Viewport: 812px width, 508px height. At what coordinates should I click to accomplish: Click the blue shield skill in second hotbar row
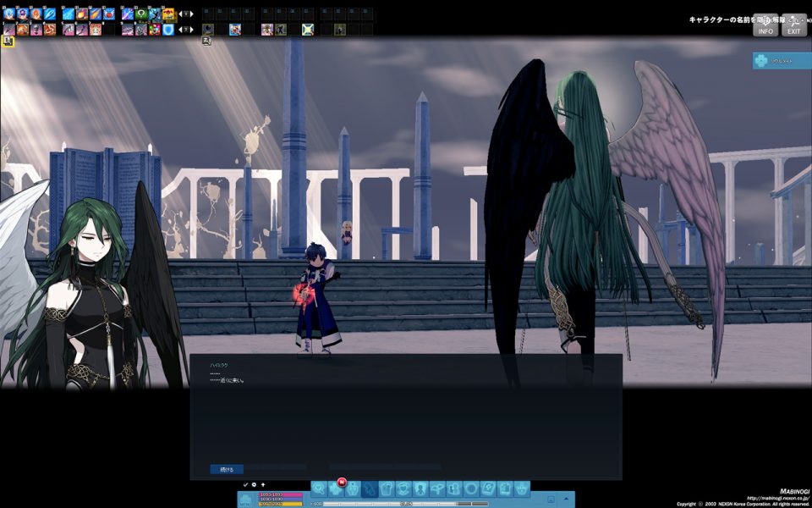click(x=168, y=30)
